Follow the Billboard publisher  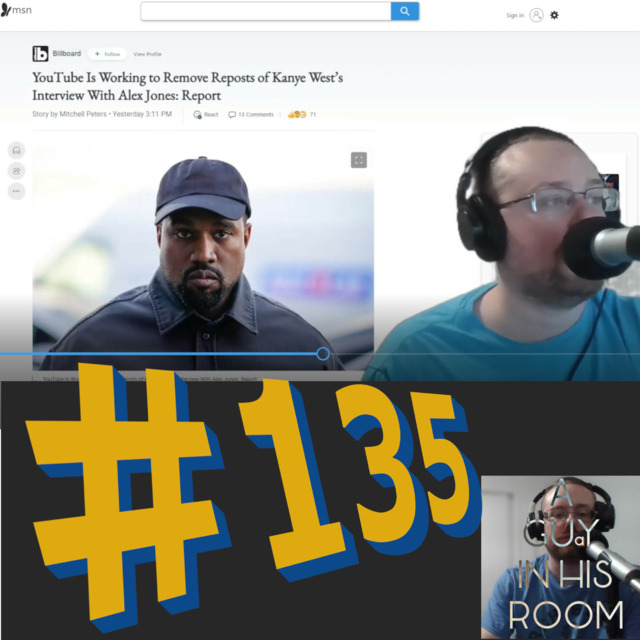pos(107,54)
